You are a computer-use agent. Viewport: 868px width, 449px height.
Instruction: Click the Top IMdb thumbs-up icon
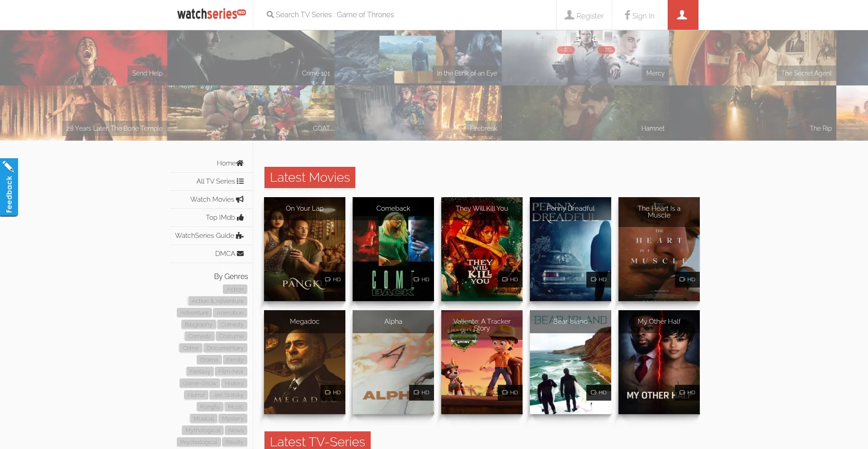pos(240,217)
